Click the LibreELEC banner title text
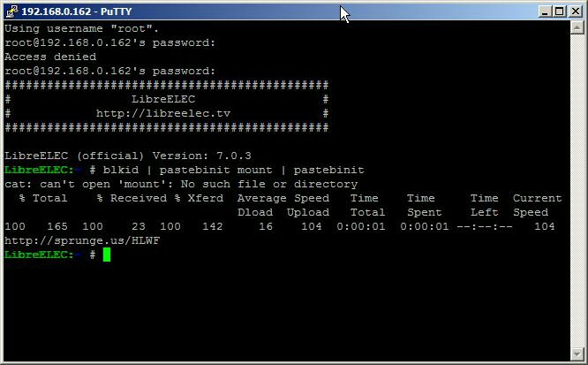This screenshot has height=365, width=588. pos(163,99)
